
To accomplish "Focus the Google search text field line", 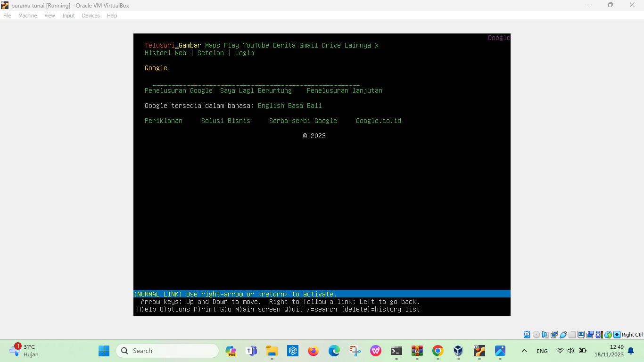I will coord(256,83).
